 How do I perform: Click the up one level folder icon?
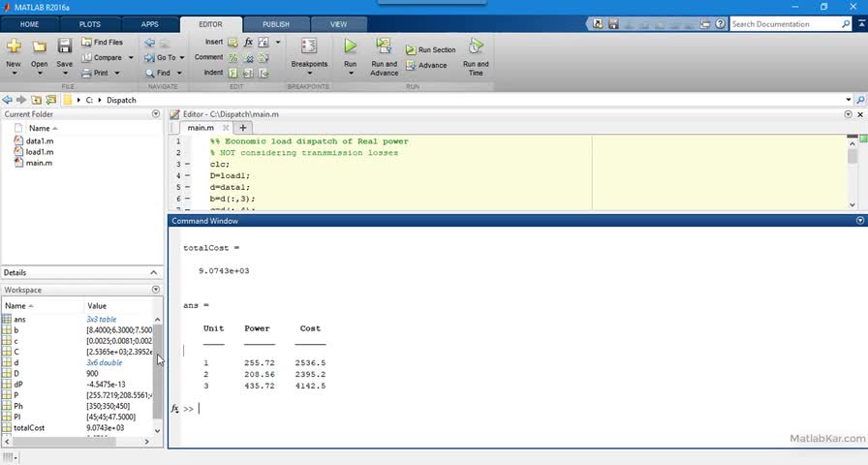click(36, 100)
